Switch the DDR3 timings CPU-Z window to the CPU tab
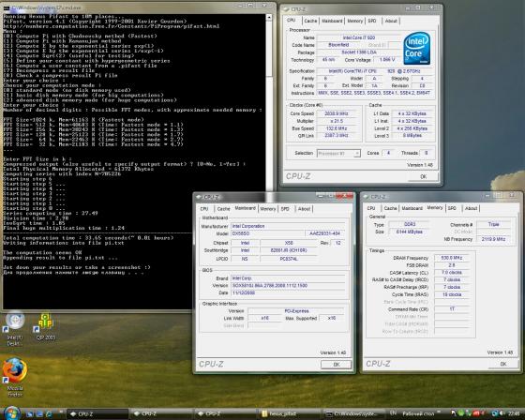Image resolution: width=525 pixels, height=420 pixels. [x=371, y=208]
